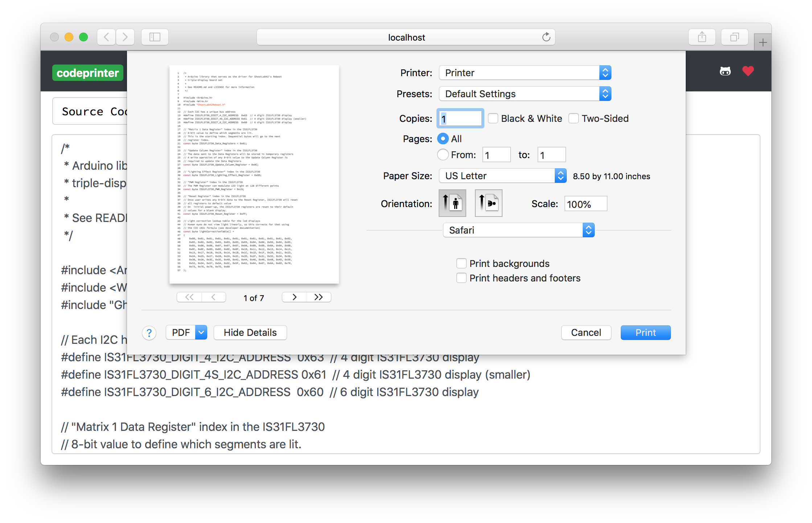Click the Copies input field
The image size is (812, 523).
coord(460,118)
